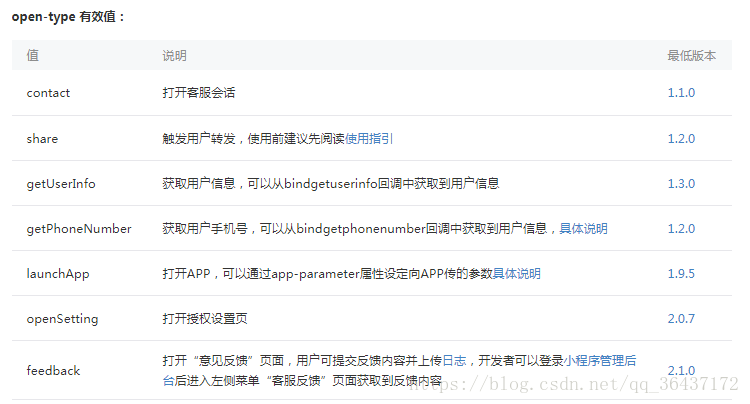
Task: Select the 'contact' value cell
Action: tap(48, 93)
